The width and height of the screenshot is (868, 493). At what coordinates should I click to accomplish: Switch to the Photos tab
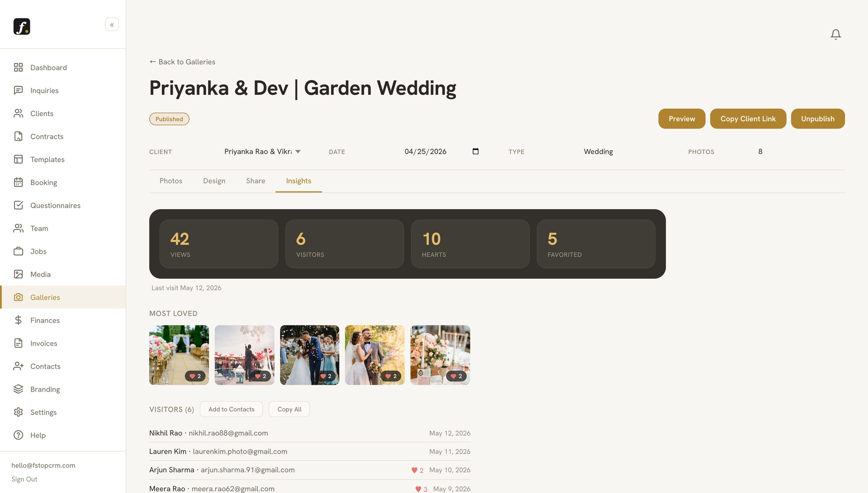tap(171, 181)
